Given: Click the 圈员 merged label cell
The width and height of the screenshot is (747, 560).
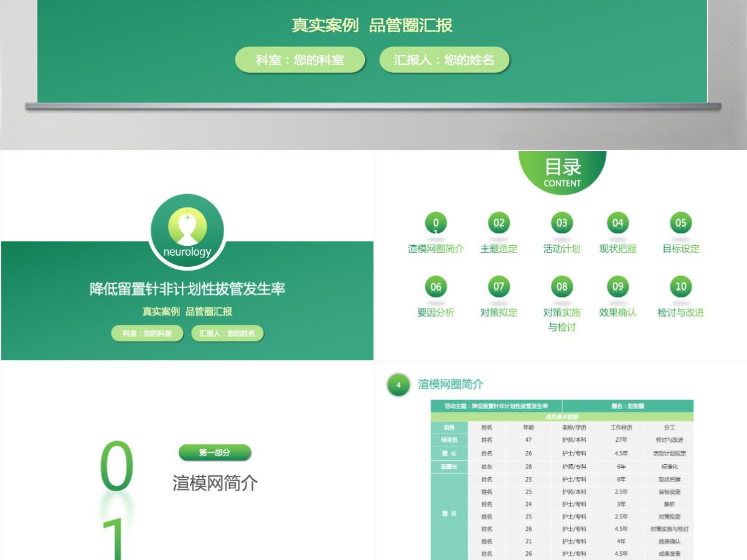Looking at the screenshot, I should pyautogui.click(x=449, y=515).
